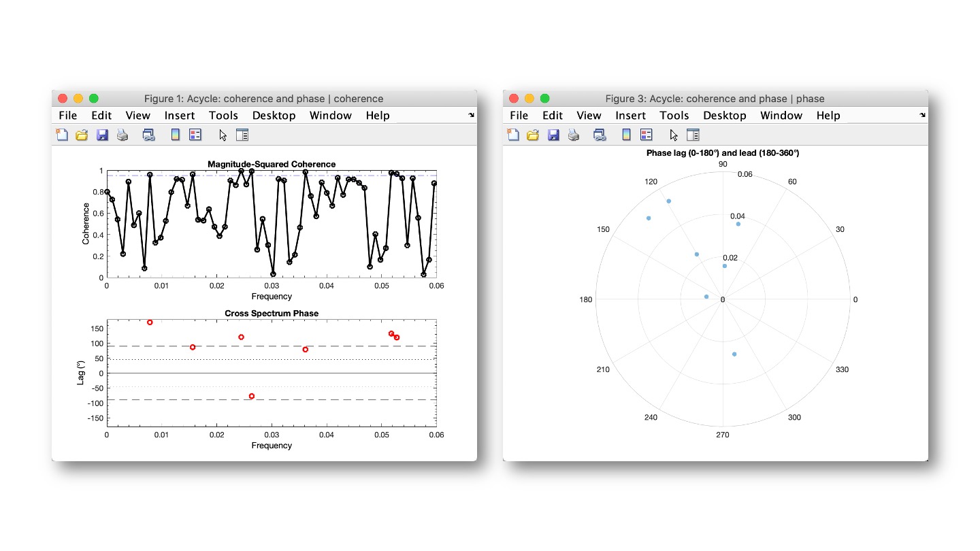Print the phase figure via printer icon
The image size is (980, 551).
coord(574,135)
